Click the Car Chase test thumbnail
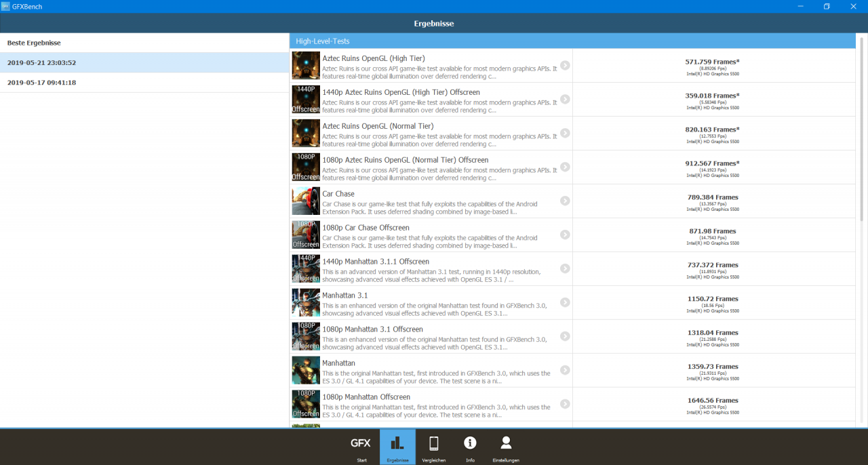This screenshot has width=868, height=465. pyautogui.click(x=306, y=201)
